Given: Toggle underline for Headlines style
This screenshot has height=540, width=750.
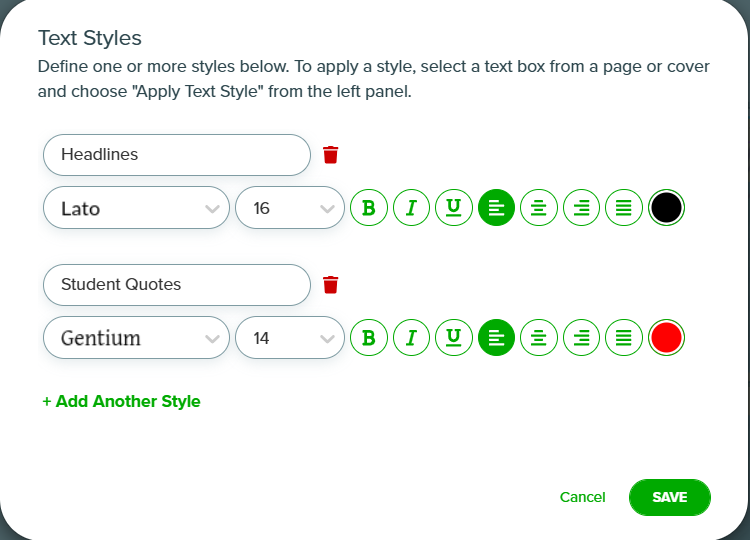Looking at the screenshot, I should (x=454, y=208).
